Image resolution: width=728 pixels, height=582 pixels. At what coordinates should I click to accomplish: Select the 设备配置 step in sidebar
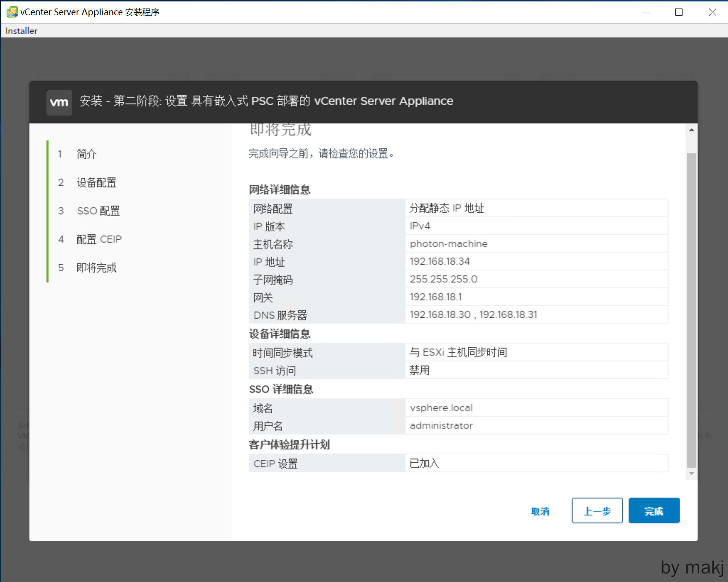(96, 182)
